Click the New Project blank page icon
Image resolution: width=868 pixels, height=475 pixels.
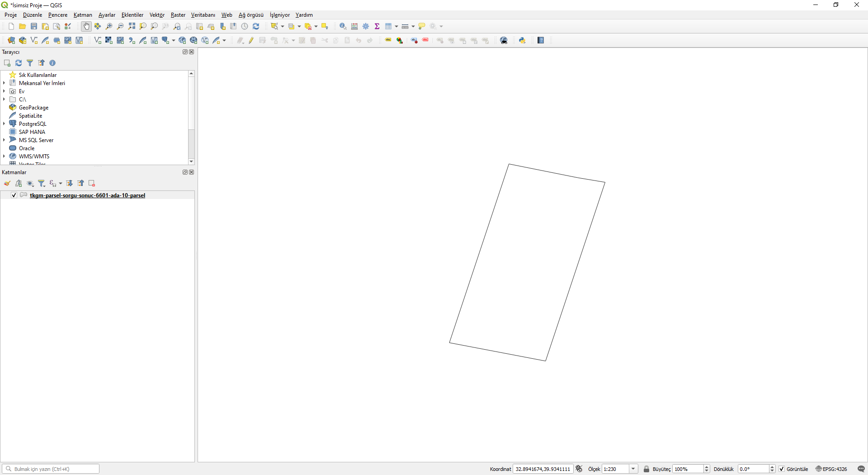point(11,26)
